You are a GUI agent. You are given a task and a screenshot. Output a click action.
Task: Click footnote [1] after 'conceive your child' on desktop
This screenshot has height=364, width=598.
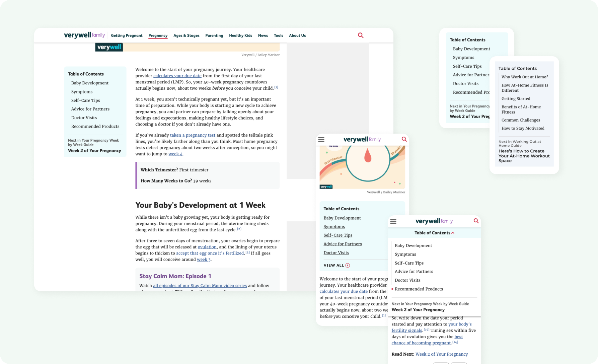pos(276,87)
